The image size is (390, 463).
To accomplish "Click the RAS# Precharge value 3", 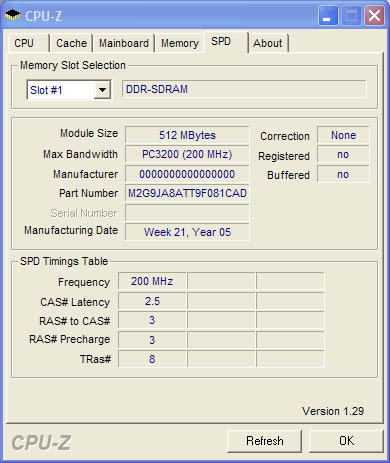I will 152,340.
